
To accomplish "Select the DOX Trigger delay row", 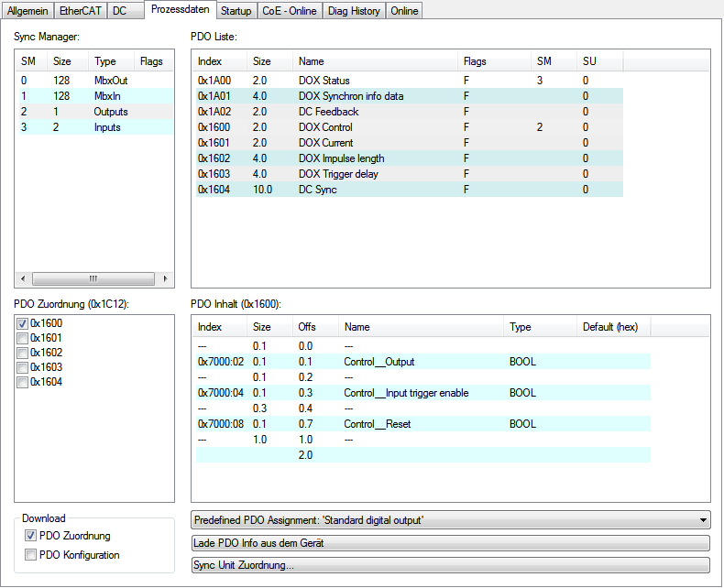I will (409, 174).
